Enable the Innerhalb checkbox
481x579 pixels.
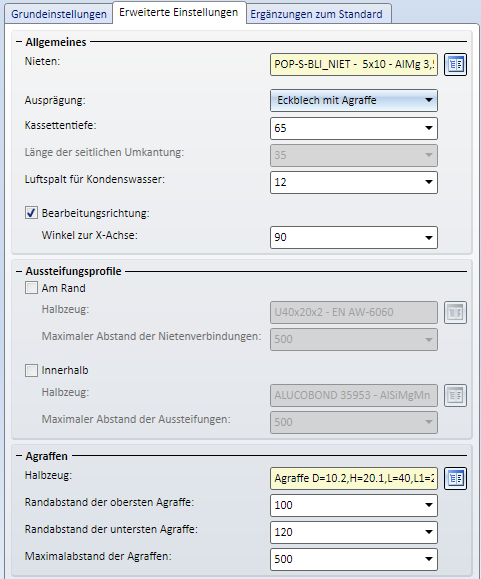(x=31, y=370)
